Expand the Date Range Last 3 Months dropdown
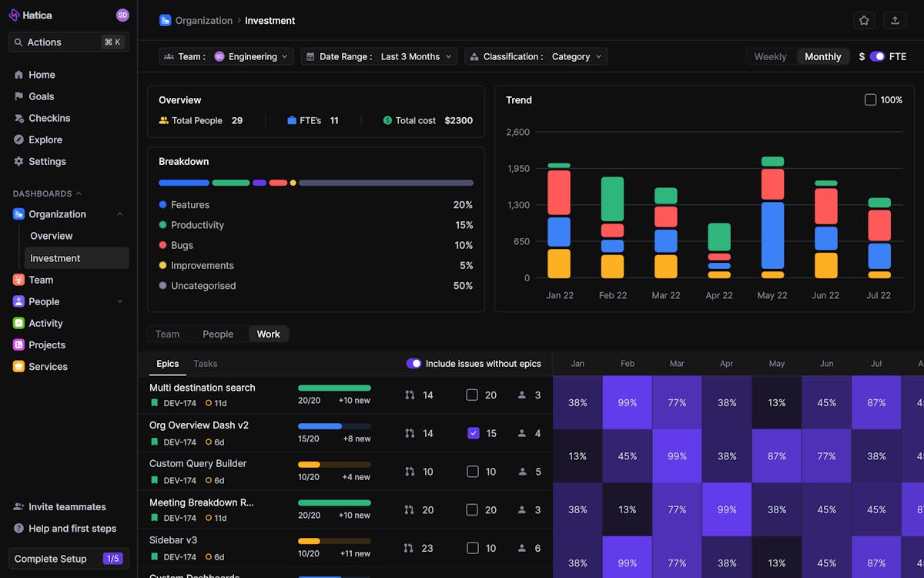Image resolution: width=924 pixels, height=578 pixels. click(379, 55)
